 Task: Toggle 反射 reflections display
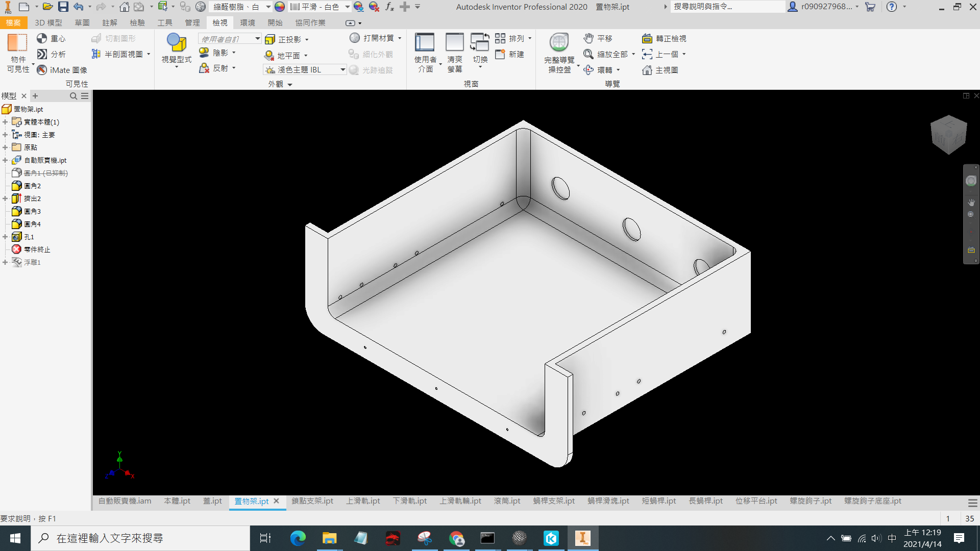(204, 68)
